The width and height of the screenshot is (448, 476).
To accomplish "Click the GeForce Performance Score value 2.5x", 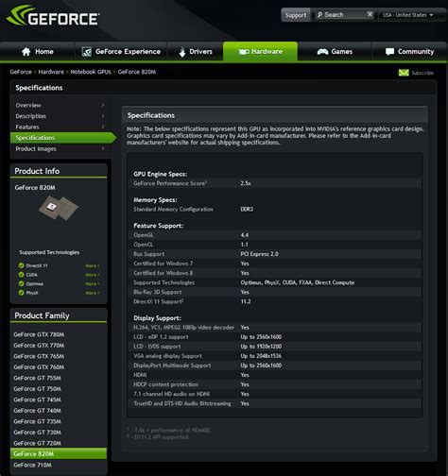I will 246,183.
